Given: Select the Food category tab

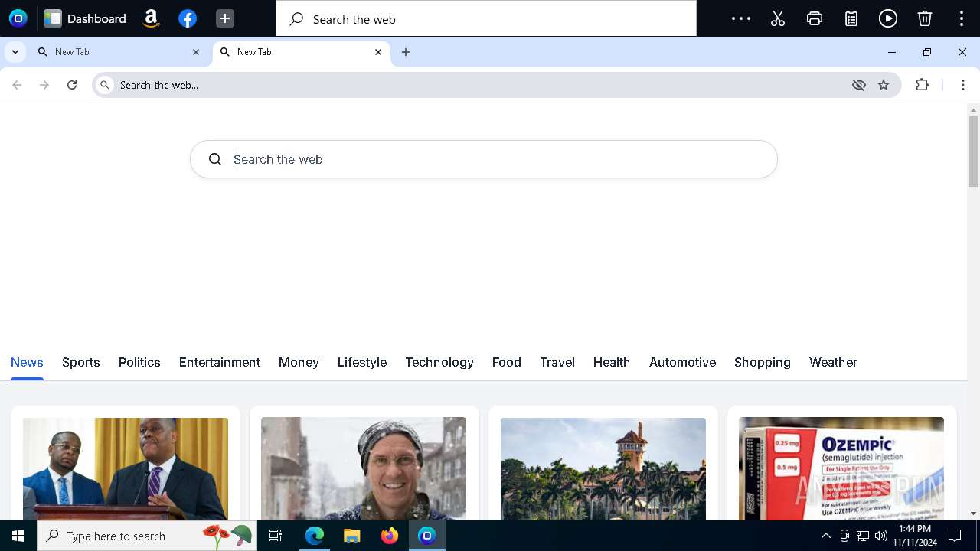Looking at the screenshot, I should coord(507,362).
